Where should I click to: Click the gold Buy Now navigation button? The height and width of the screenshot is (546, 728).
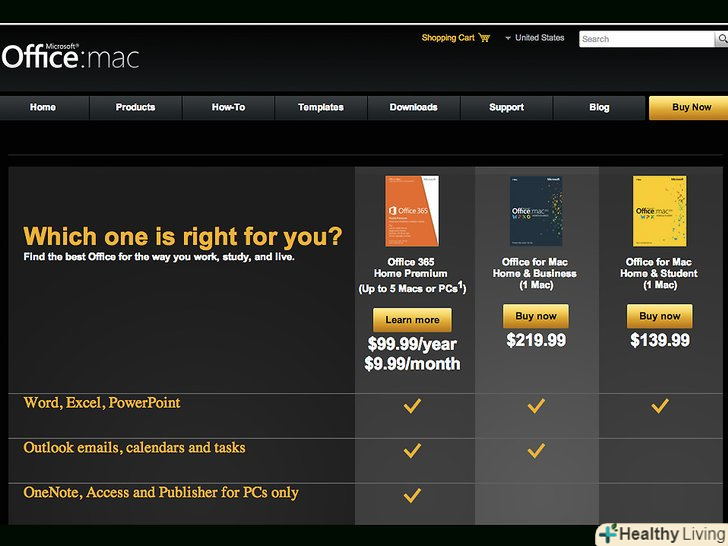pyautogui.click(x=689, y=107)
